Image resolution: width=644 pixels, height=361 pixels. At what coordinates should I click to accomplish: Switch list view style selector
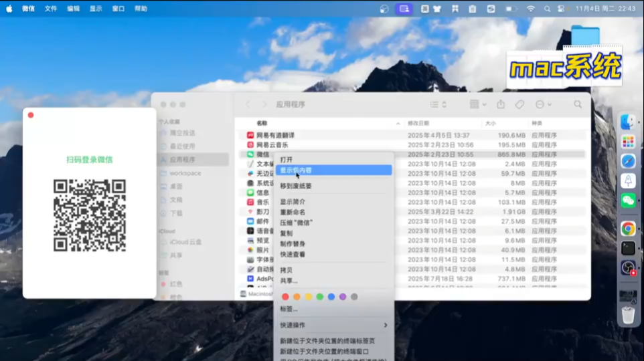(x=438, y=105)
